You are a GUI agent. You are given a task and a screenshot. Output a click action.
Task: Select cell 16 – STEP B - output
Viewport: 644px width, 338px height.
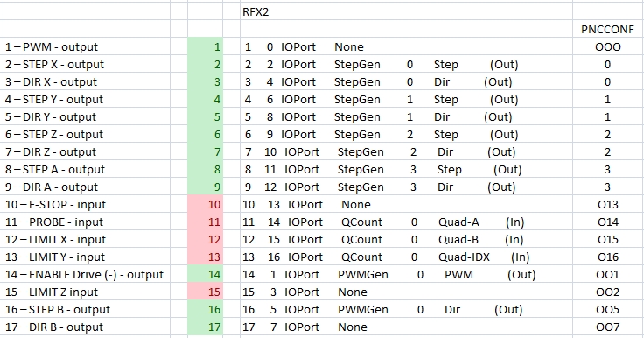click(87, 310)
